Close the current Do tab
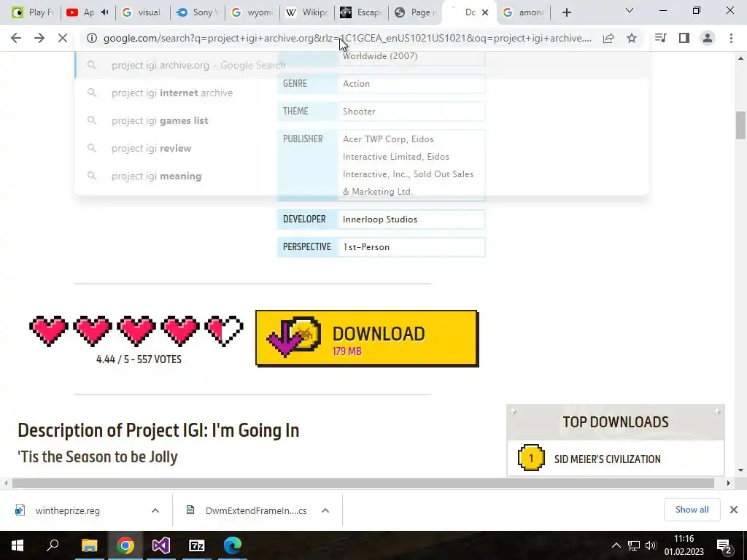 pos(485,12)
